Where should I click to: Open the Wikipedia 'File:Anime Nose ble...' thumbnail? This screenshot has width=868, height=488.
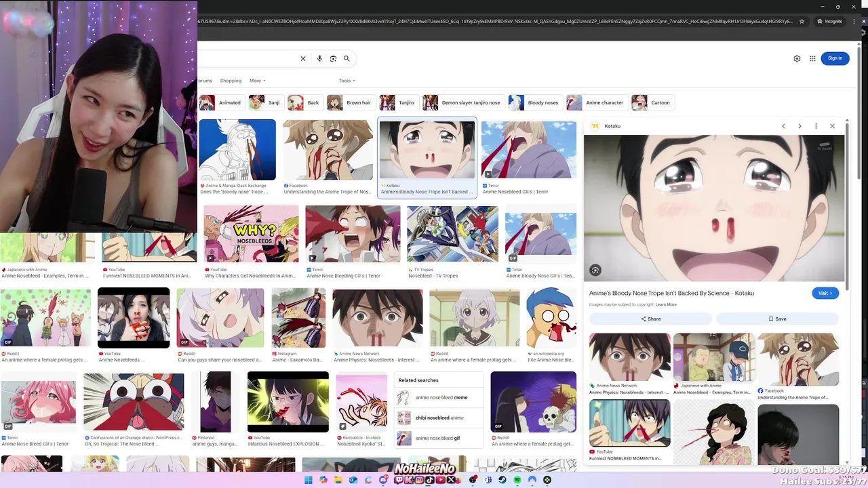551,318
